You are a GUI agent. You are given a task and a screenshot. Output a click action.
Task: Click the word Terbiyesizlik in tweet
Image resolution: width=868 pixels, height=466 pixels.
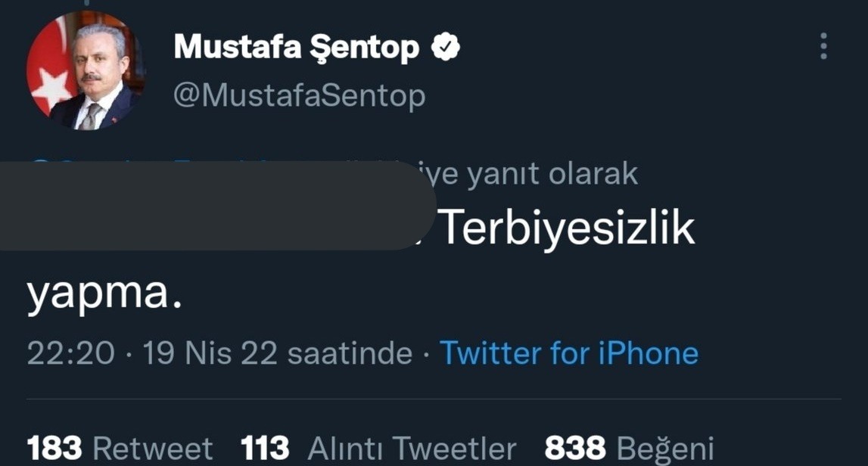pyautogui.click(x=567, y=228)
